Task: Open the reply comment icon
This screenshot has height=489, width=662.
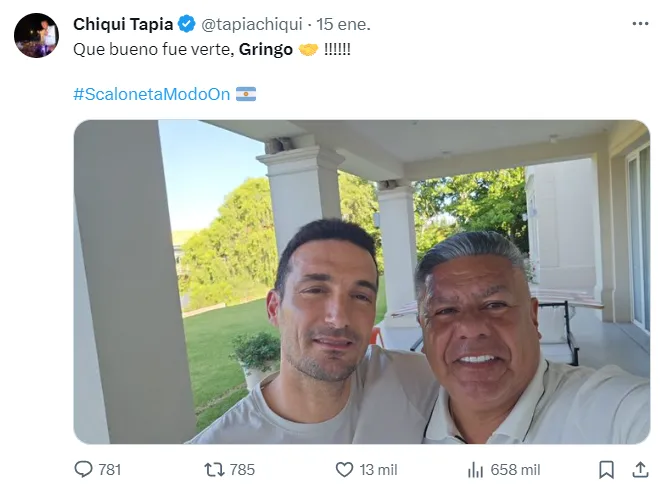Action: pyautogui.click(x=83, y=469)
